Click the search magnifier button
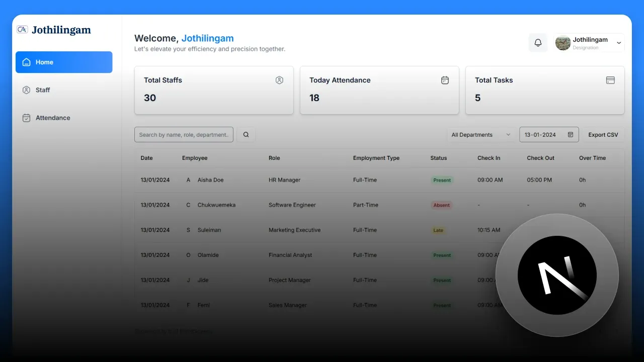This screenshot has height=362, width=644. click(x=246, y=135)
